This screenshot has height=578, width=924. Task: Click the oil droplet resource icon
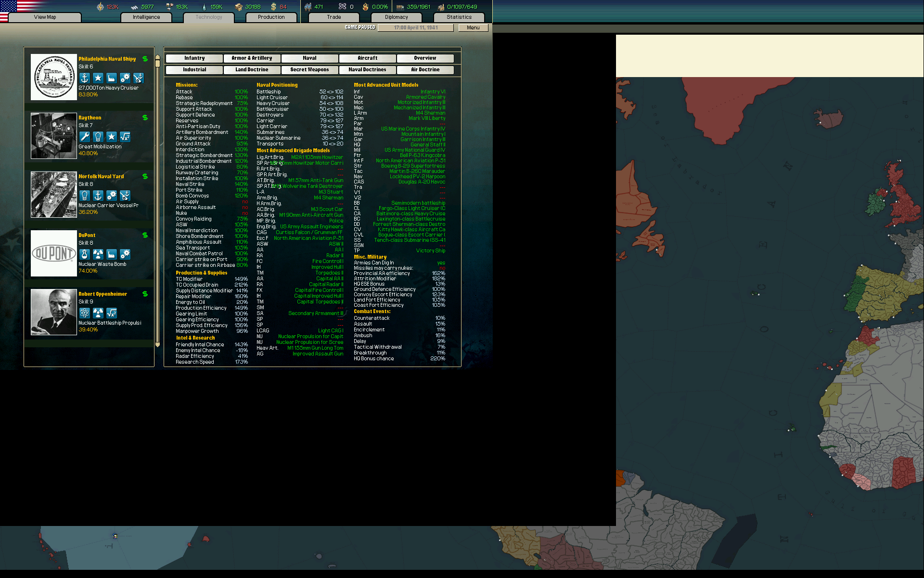[x=204, y=7]
